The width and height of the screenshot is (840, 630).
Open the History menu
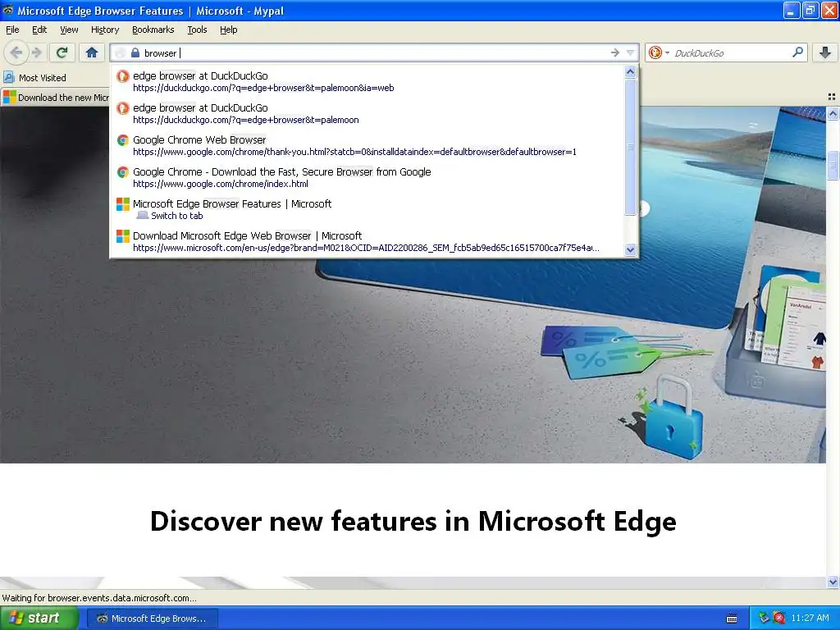pos(104,30)
